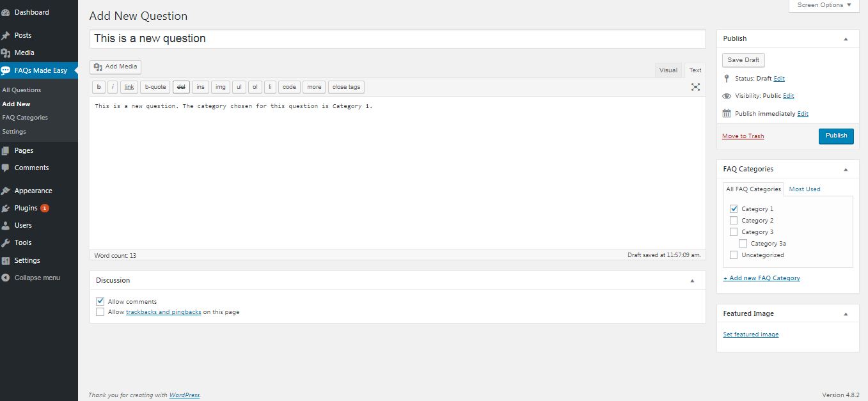Image resolution: width=868 pixels, height=401 pixels.
Task: Collapse the Publish panel
Action: pyautogui.click(x=846, y=39)
